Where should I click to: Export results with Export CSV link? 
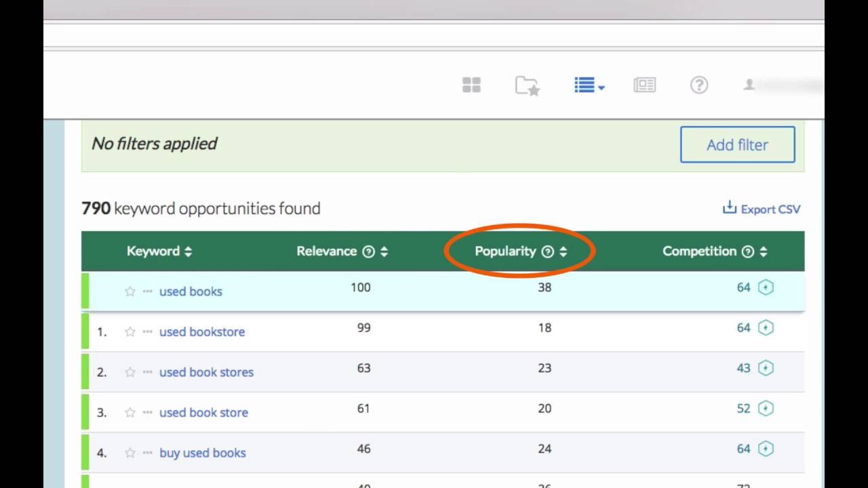point(762,209)
